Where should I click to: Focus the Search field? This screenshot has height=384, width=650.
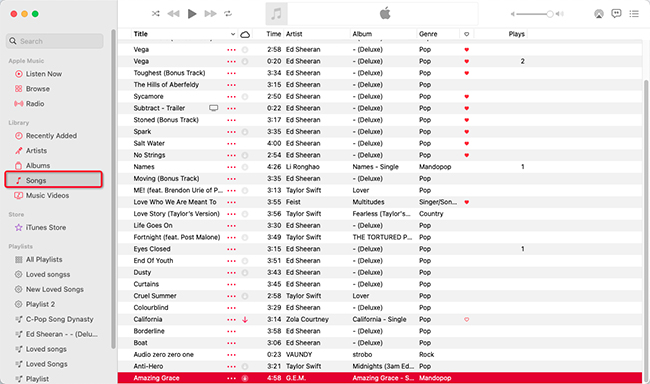point(55,41)
